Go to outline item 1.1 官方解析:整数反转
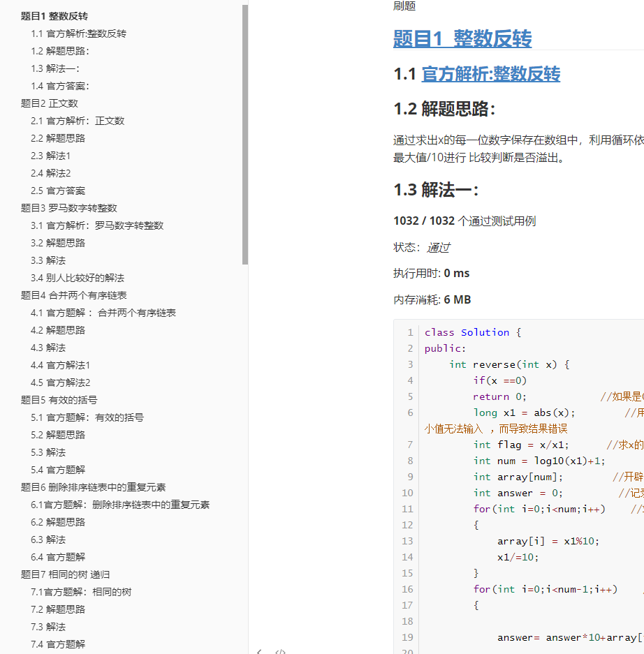Viewport: 644px width, 654px height. point(78,34)
